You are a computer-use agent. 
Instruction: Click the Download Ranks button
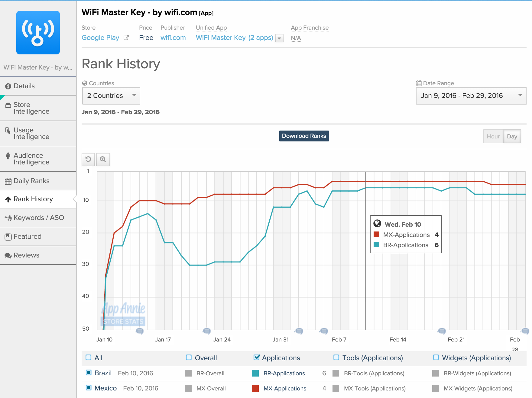[304, 136]
